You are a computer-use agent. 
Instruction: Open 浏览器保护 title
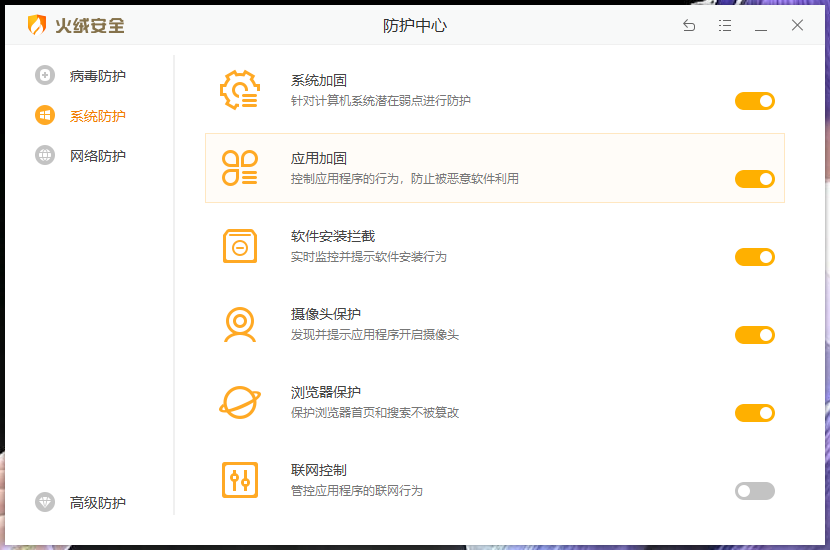(326, 392)
